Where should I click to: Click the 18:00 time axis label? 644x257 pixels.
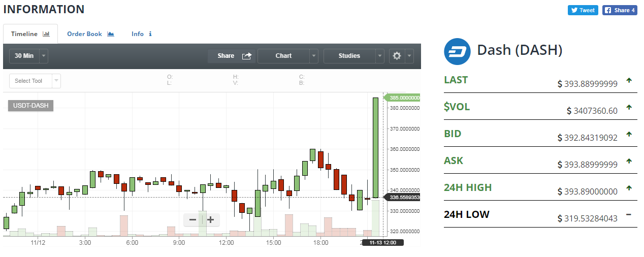tap(320, 243)
